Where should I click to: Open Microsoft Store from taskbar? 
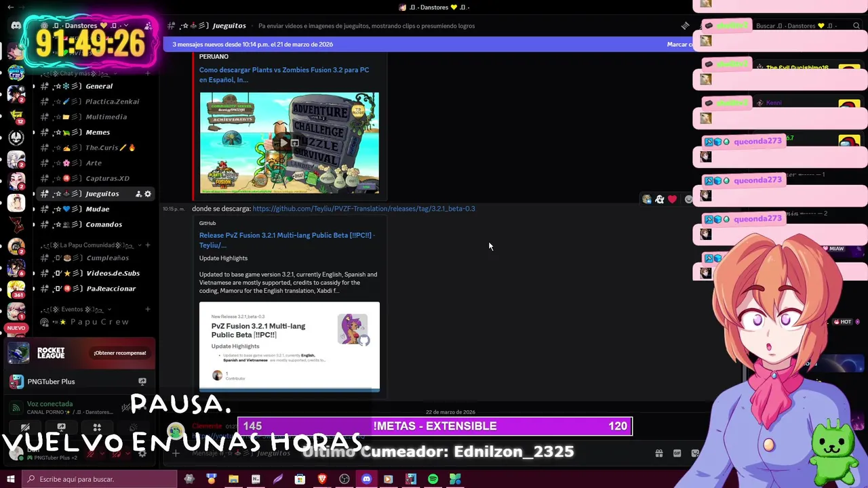[300, 479]
